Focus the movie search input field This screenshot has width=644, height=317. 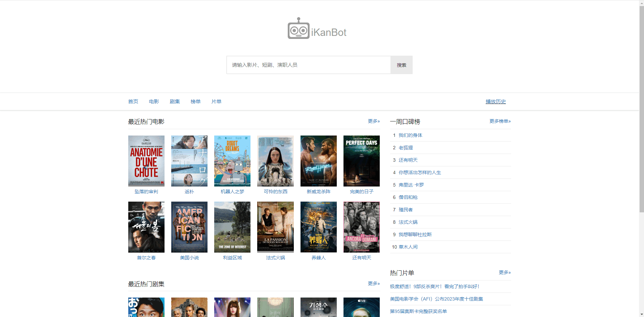pos(308,65)
